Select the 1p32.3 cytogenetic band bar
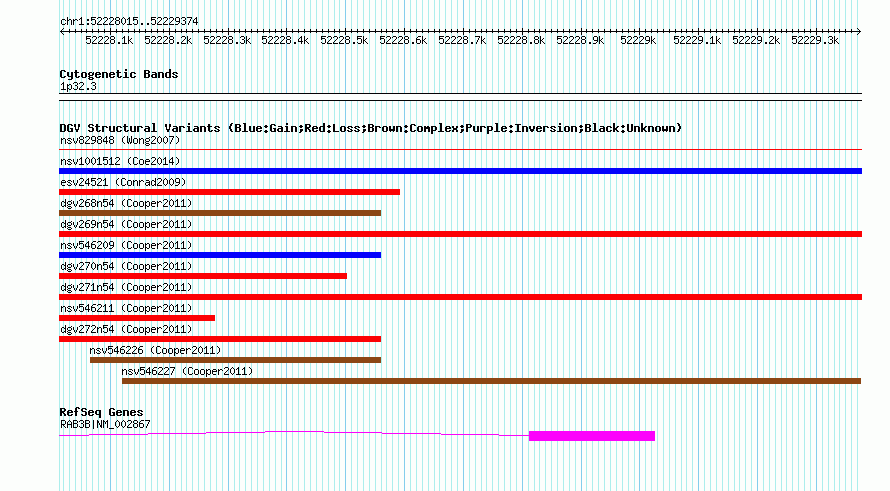 460,97
